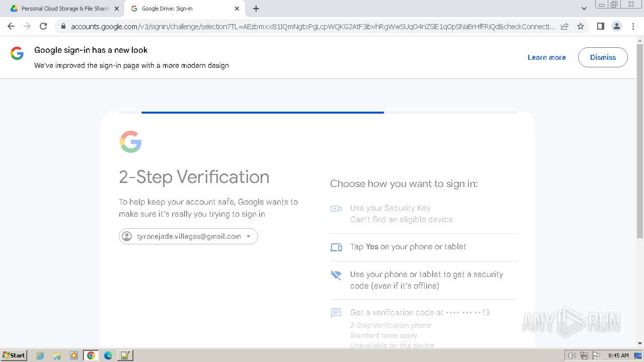Bookmark this tab with the star icon
Screen dimensions: 644x362
581,26
